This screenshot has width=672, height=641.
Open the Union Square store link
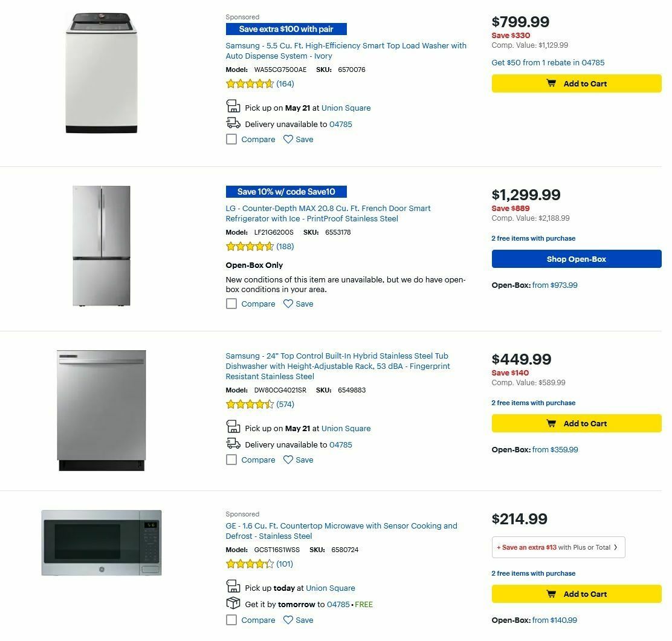click(x=346, y=108)
